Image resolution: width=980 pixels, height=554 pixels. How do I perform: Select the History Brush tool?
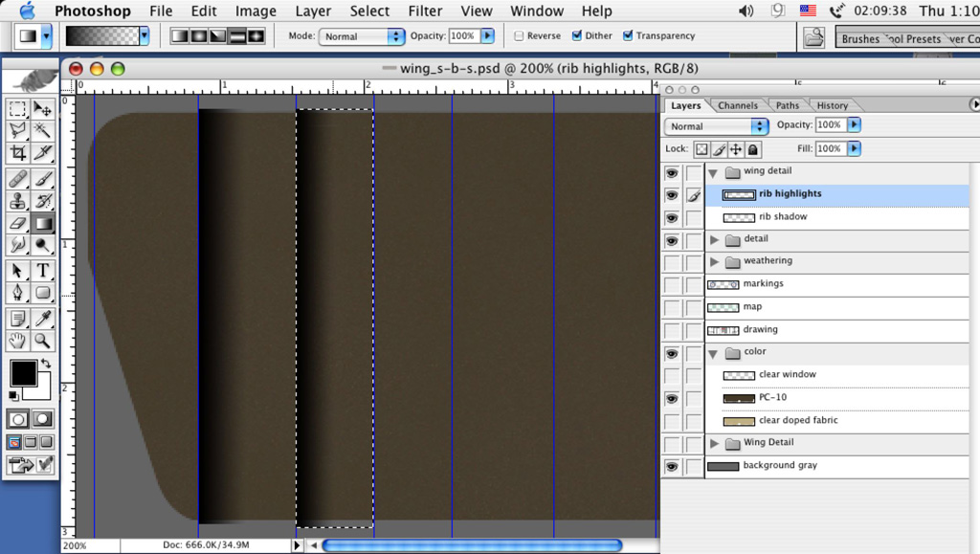click(x=42, y=201)
